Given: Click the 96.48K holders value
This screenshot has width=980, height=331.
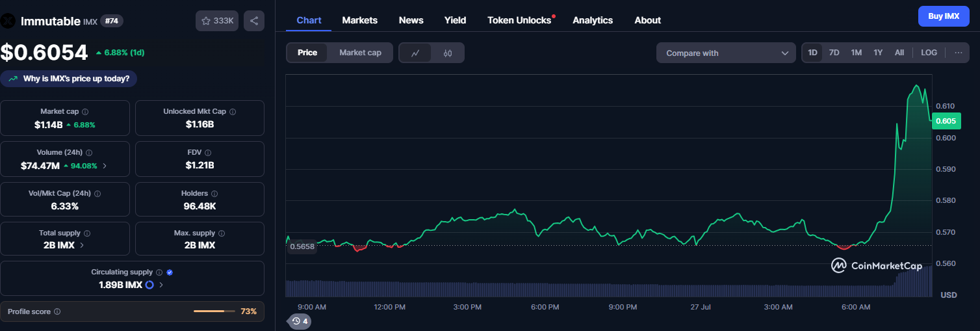Looking at the screenshot, I should 200,206.
